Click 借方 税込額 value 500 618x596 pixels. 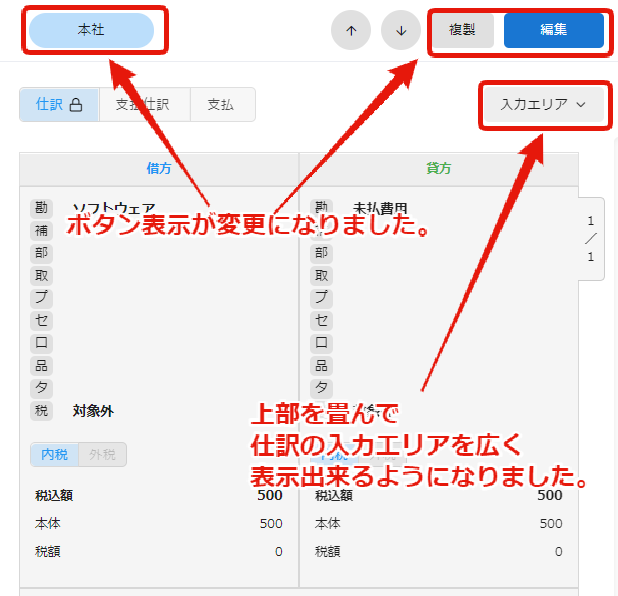pyautogui.click(x=270, y=495)
